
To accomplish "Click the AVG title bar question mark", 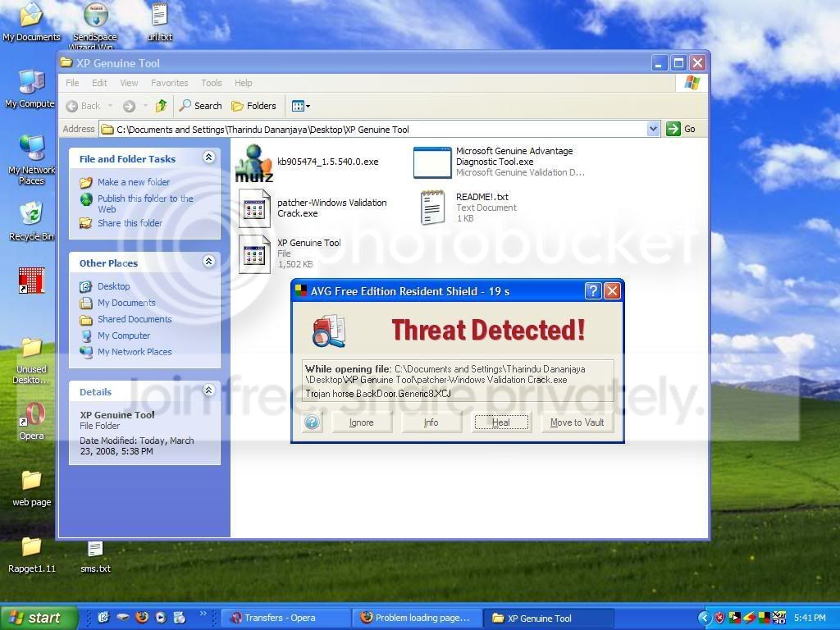I will [592, 291].
